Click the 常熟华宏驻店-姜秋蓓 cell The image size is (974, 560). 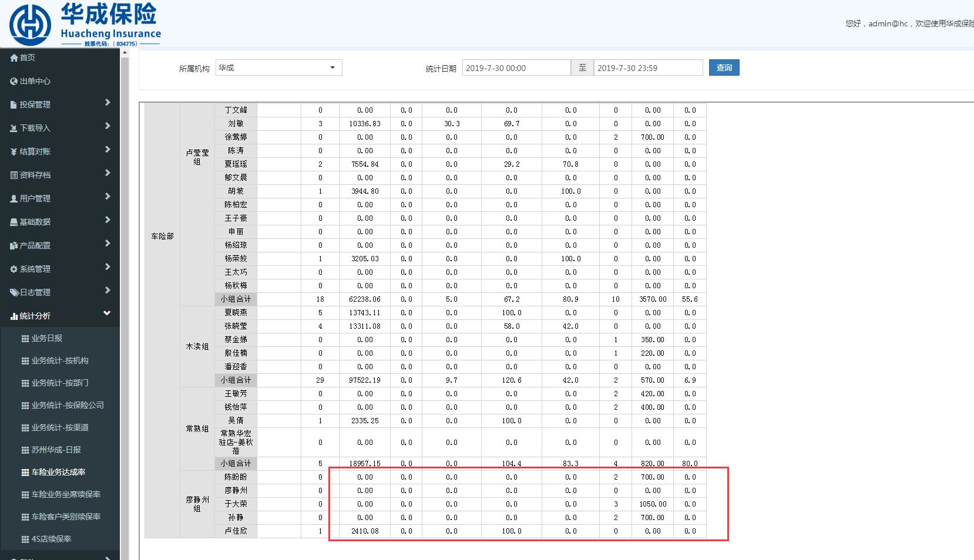[236, 443]
